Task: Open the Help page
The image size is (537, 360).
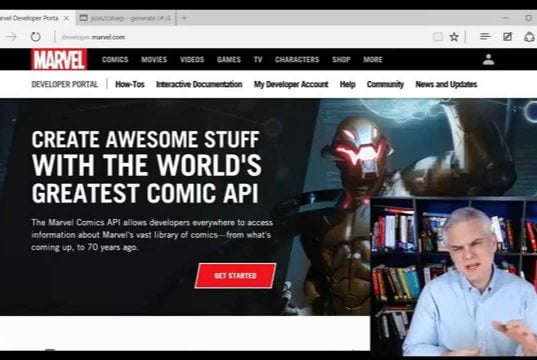Action: [348, 84]
